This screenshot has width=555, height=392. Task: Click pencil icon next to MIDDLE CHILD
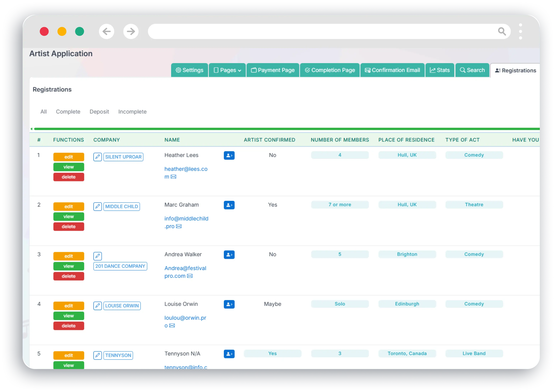pos(97,206)
